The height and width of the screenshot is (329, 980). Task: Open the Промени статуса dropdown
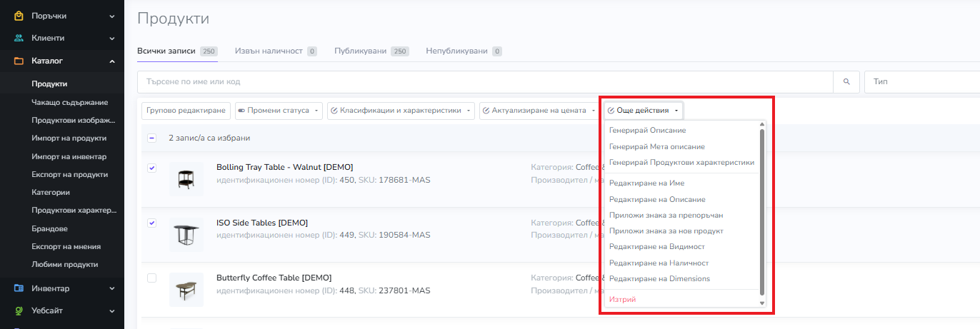279,111
